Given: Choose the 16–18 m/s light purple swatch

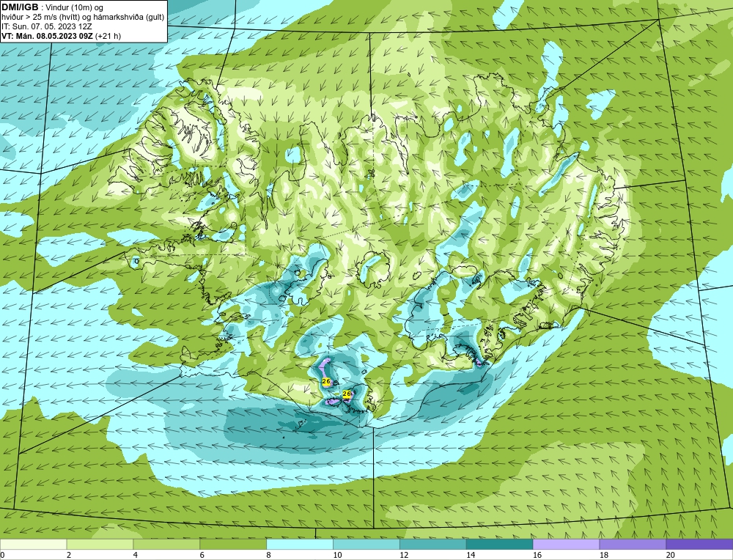Looking at the screenshot, I should pos(566,544).
